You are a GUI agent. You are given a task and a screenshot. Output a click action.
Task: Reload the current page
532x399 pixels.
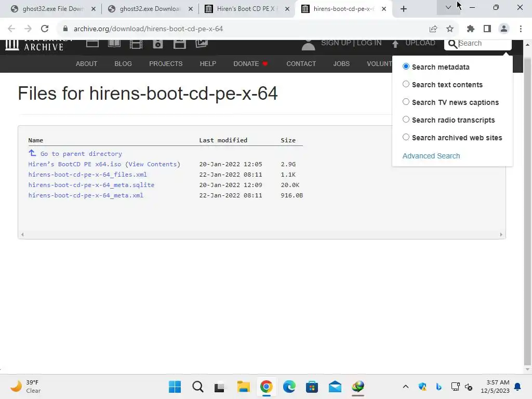[45, 29]
